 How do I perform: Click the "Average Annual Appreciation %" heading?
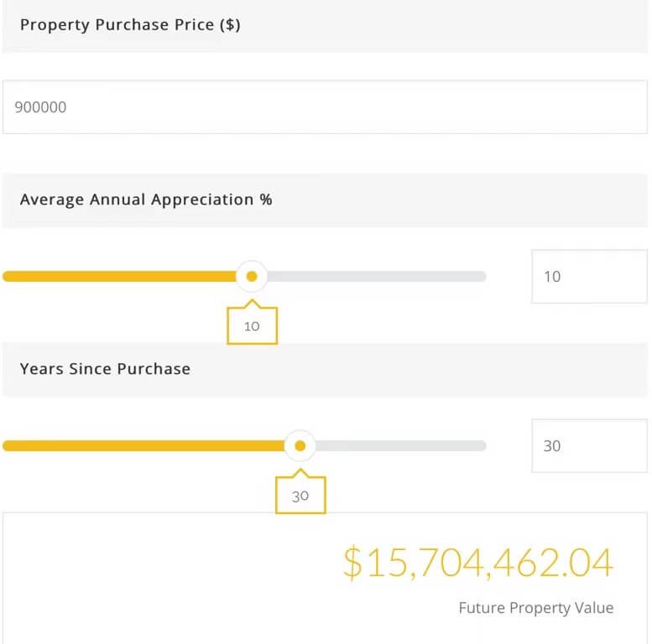pos(146,200)
